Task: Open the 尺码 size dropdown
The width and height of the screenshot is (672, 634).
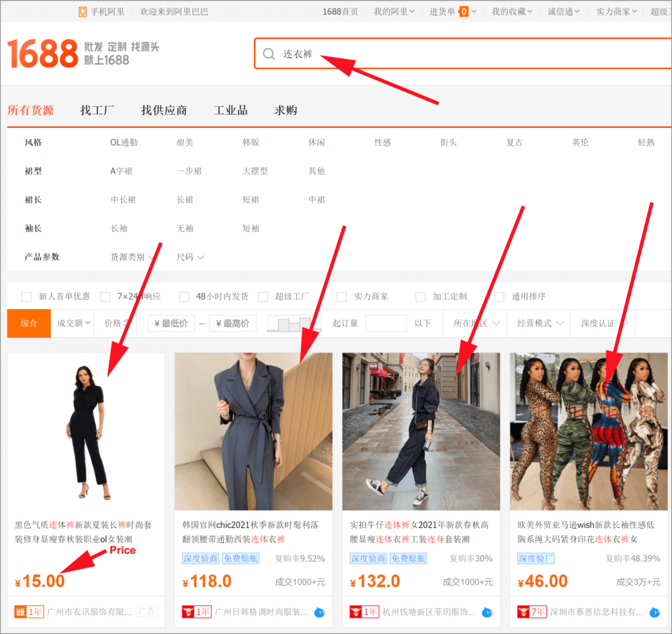Action: click(x=190, y=257)
